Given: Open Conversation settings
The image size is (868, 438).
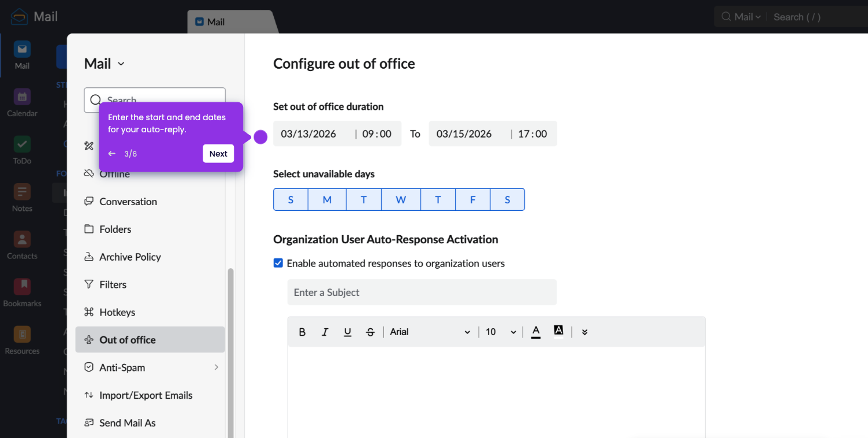Looking at the screenshot, I should click(150, 202).
